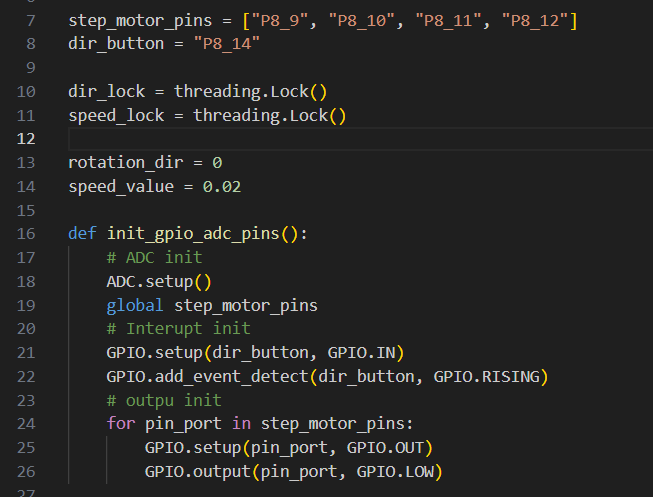The image size is (653, 497).
Task: Click ADC.setup() on line 18
Action: click(159, 282)
